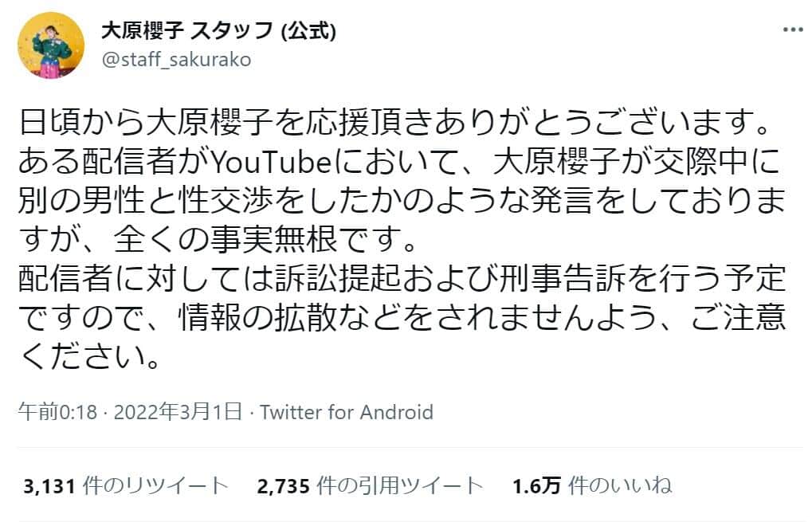Click the timestamp 午前0:18 · 2022年3月1日
Image resolution: width=812 pixels, height=522 pixels.
(x=132, y=413)
